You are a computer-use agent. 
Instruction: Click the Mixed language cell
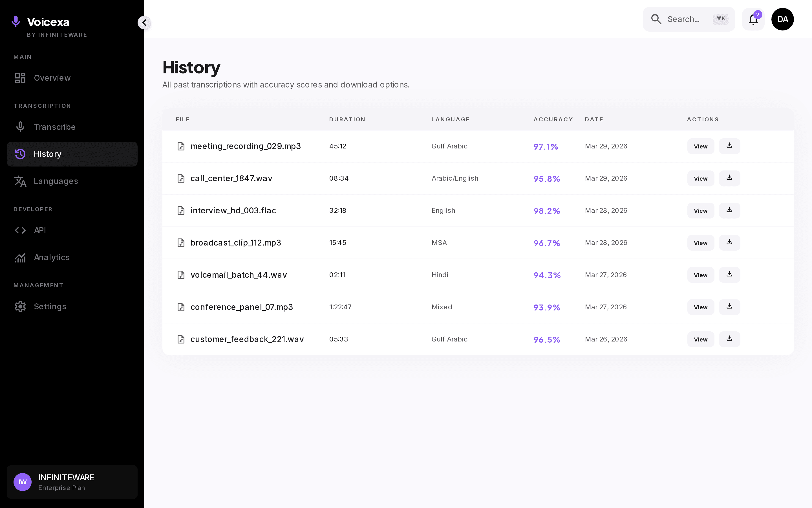(x=442, y=307)
